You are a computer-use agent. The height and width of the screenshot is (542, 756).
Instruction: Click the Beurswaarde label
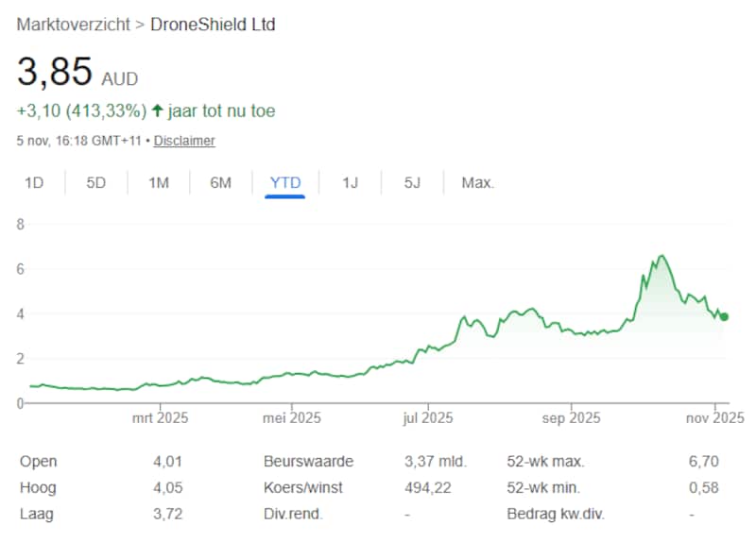(308, 462)
